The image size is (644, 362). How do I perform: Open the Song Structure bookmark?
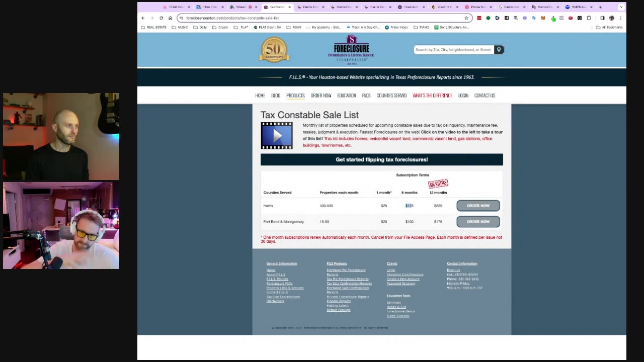[451, 27]
